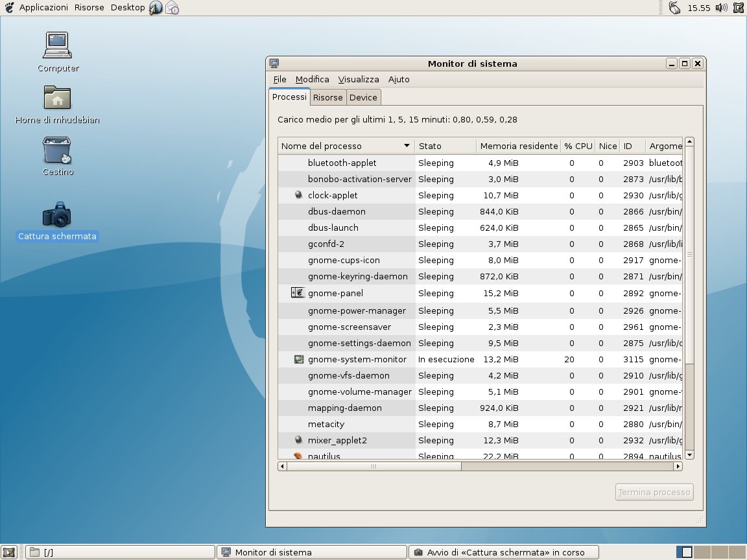Click the horizontal scrollbar thumb in process list
747x560 pixels.
(x=374, y=466)
